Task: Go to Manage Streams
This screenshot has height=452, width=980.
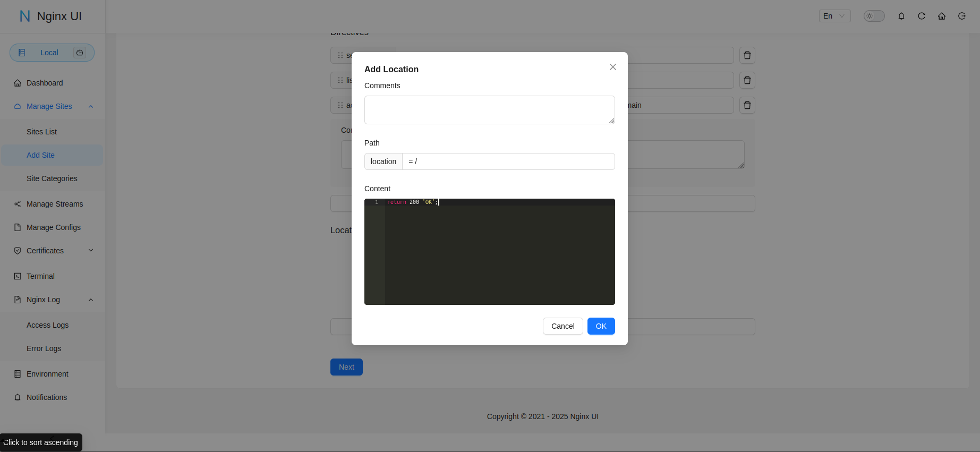Action: [52, 204]
